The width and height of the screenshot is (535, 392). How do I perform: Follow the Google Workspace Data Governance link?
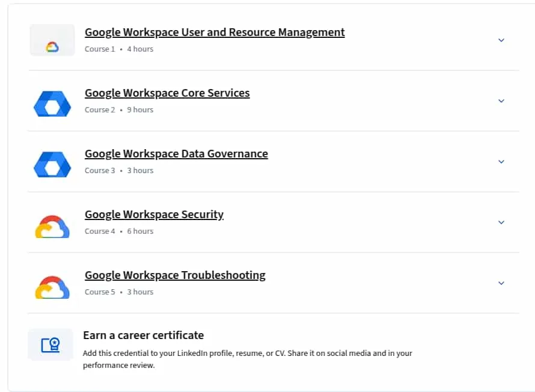176,153
